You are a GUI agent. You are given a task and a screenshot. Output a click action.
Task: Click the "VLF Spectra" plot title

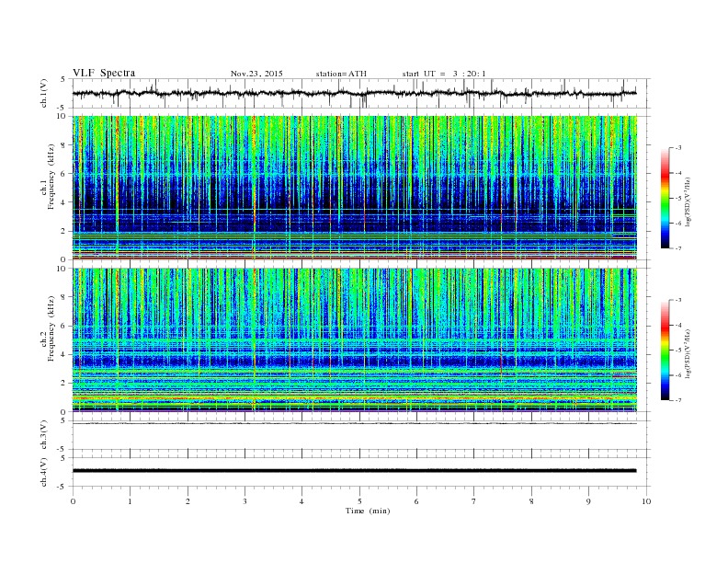point(104,73)
